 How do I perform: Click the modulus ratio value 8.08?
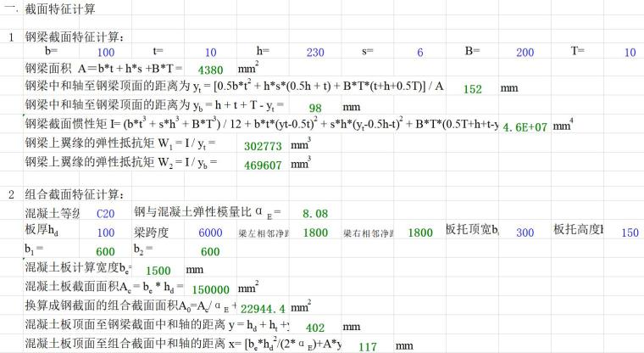pos(314,214)
